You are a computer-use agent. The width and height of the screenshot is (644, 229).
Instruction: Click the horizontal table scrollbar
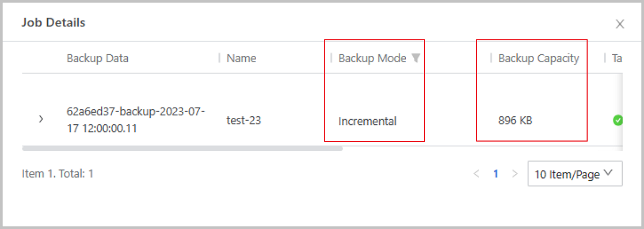(x=182, y=149)
